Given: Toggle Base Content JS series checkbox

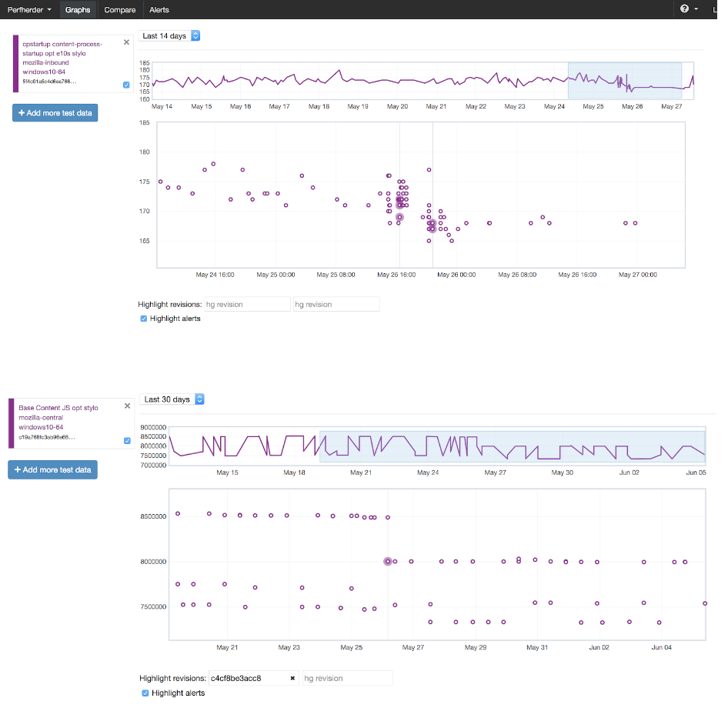Looking at the screenshot, I should [x=127, y=441].
